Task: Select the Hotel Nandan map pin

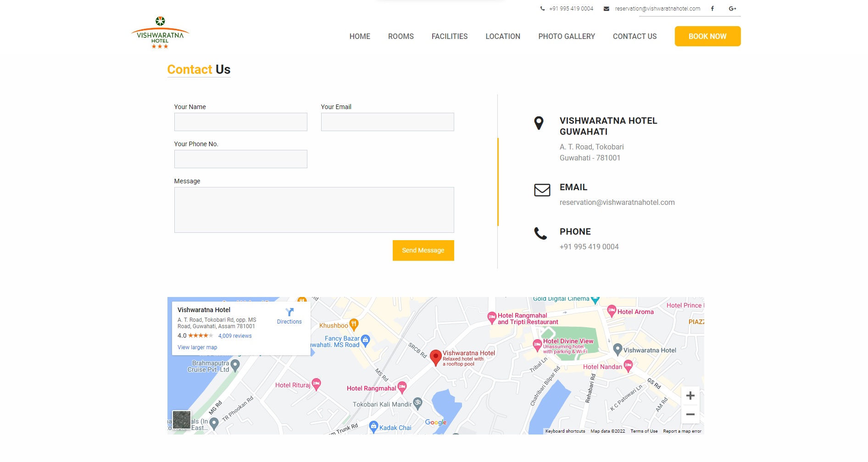Action: 628,366
